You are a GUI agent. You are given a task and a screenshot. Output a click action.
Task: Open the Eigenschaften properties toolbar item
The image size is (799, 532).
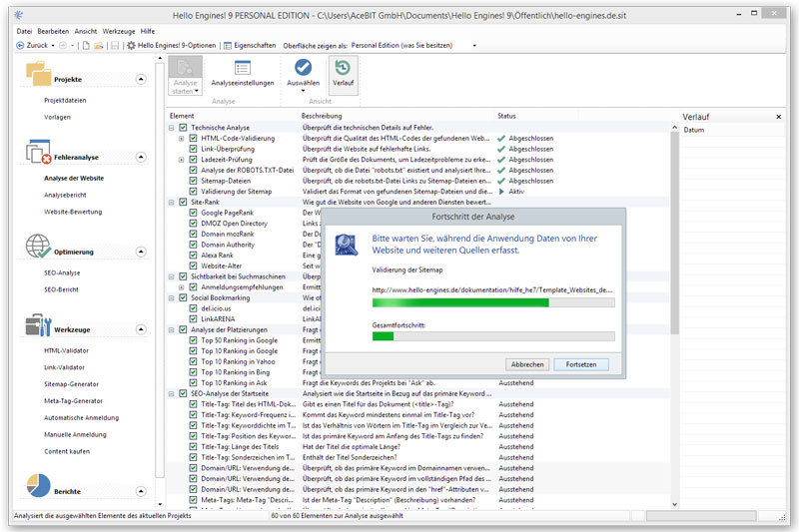250,45
